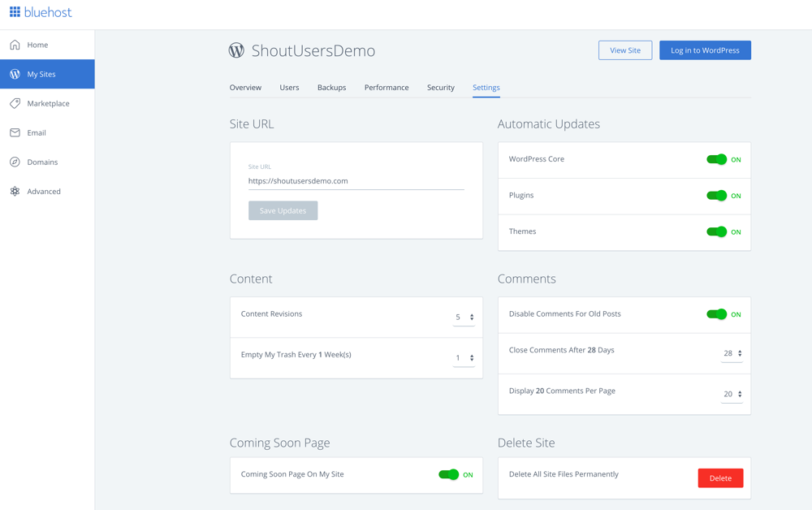Click the Bluehost grid logo icon
Image resolution: width=812 pixels, height=510 pixels.
click(x=15, y=12)
